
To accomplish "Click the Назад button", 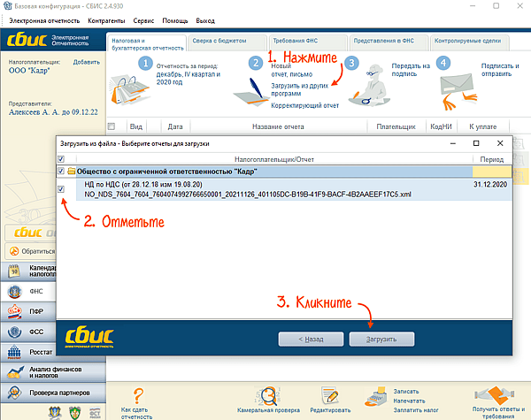I will pos(310,339).
